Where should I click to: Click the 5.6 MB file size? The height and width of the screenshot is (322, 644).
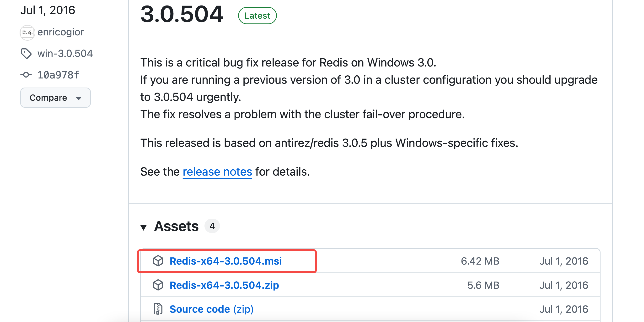pos(483,285)
